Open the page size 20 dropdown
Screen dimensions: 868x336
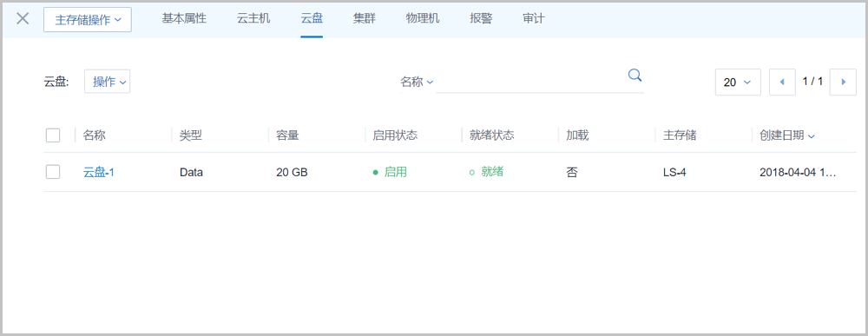pos(738,82)
